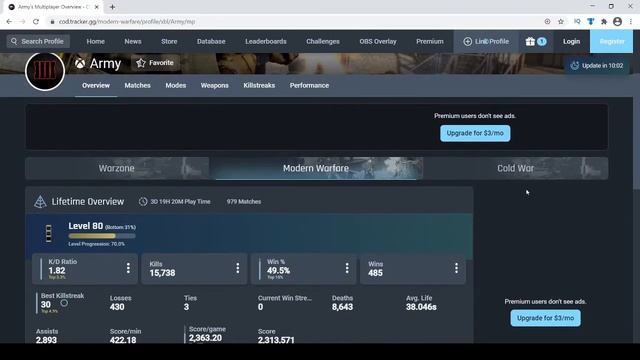Open Leaderboards page

click(x=266, y=41)
